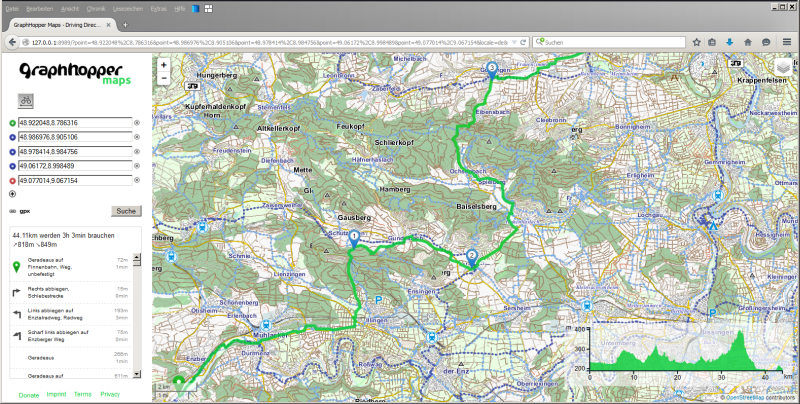
Task: Click waypoint marker 2 on map
Action: tap(472, 259)
